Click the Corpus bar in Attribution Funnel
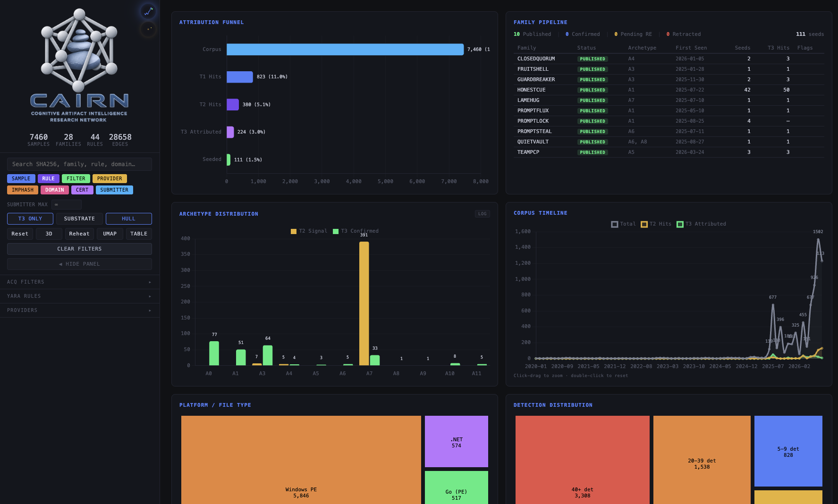This screenshot has height=504, width=838. 345,50
